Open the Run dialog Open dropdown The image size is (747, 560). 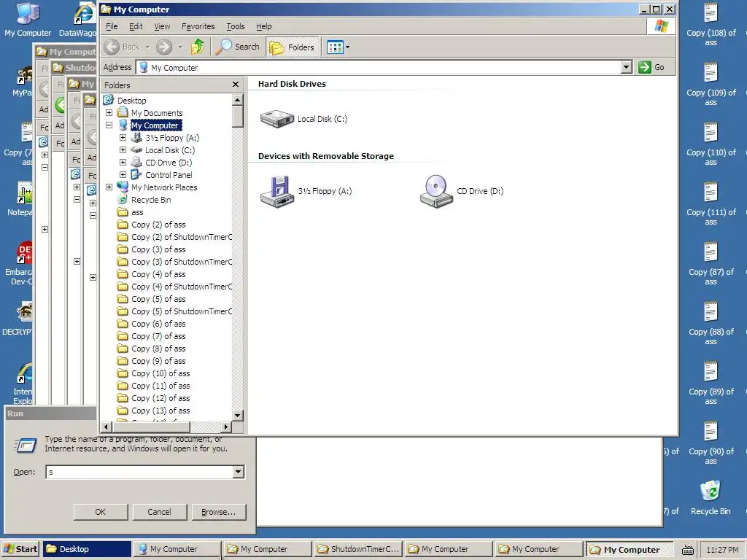coord(239,472)
